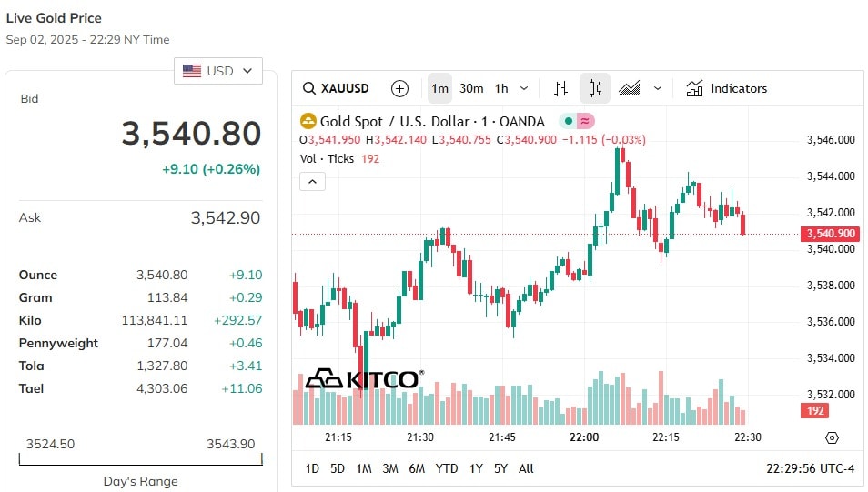Open the Indicators menu
This screenshot has height=492, width=868.
pyautogui.click(x=727, y=88)
